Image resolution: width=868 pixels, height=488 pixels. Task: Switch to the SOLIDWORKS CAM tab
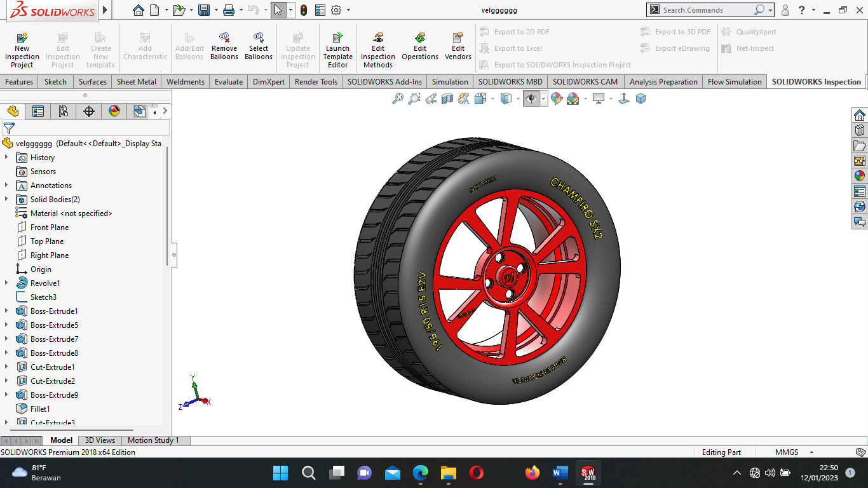[585, 82]
